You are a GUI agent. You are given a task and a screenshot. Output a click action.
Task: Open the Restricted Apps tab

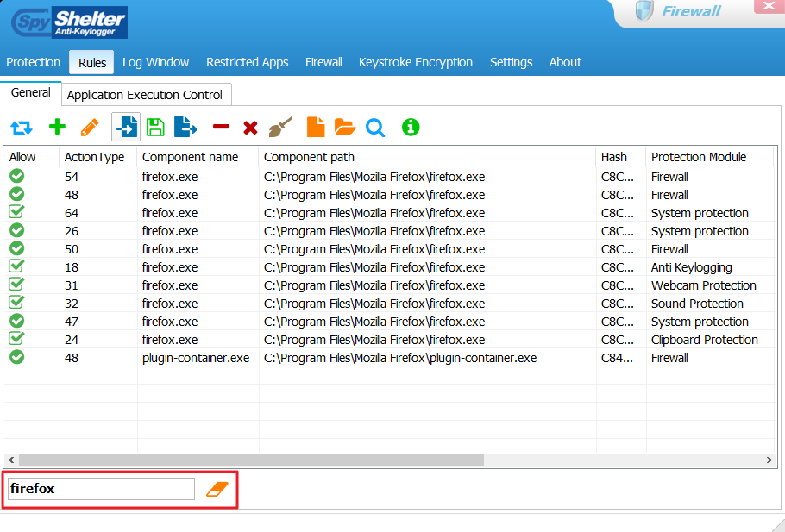pos(248,62)
